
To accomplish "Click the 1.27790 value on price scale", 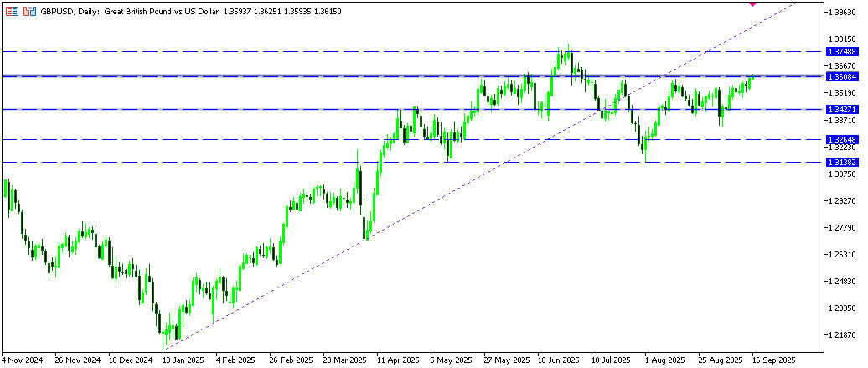I will (842, 227).
